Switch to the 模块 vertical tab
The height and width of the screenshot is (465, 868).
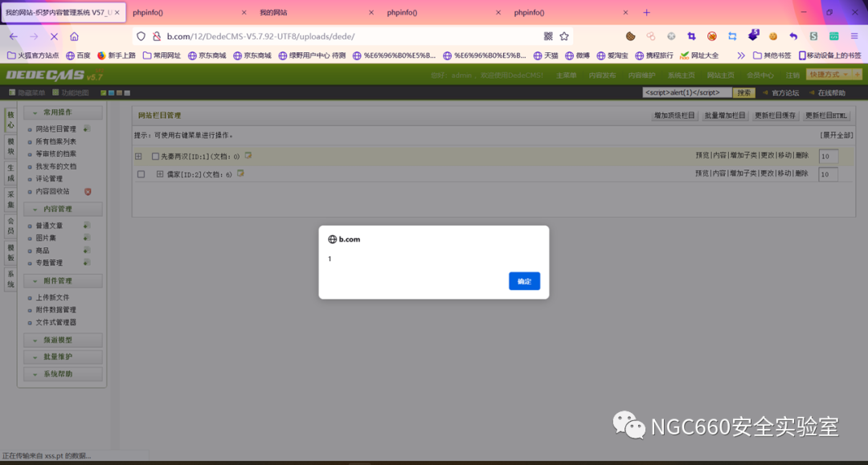click(x=10, y=146)
